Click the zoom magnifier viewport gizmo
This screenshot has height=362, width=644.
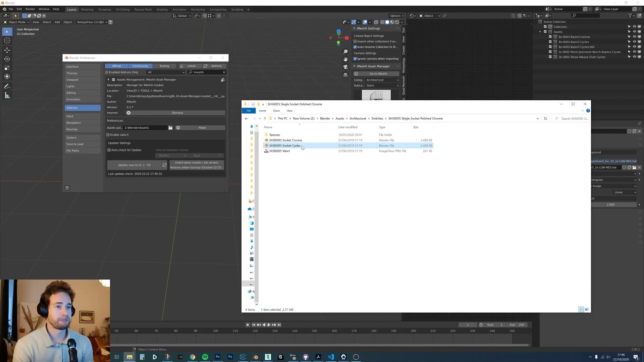(x=345, y=52)
